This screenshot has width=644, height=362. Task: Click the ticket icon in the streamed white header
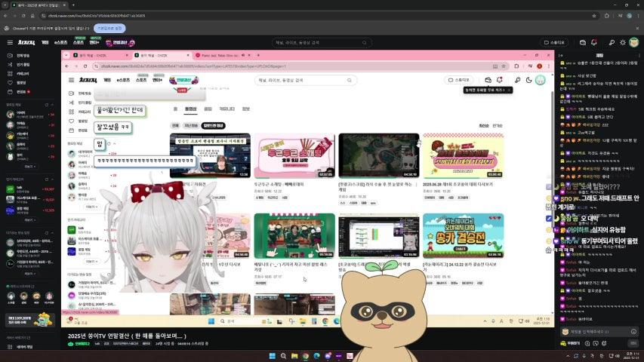pos(488,80)
